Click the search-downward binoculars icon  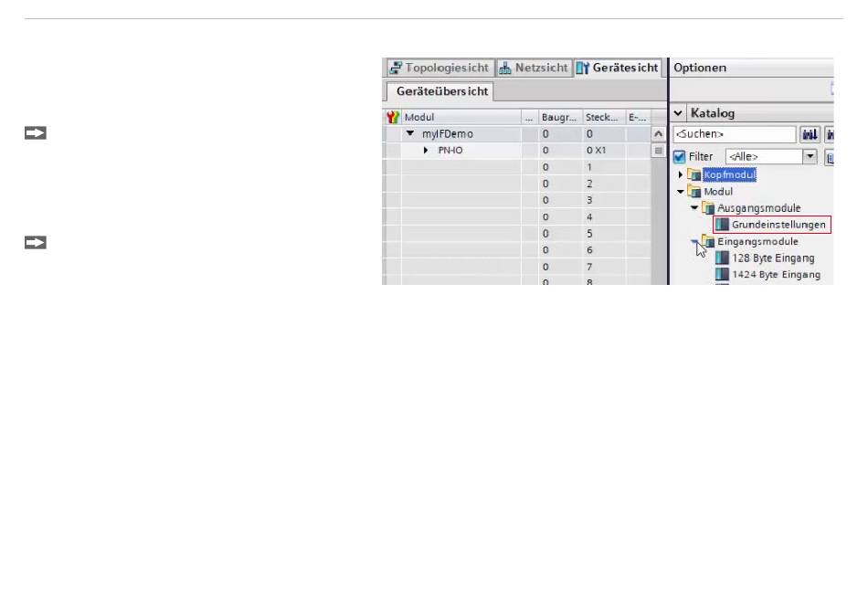coord(810,134)
